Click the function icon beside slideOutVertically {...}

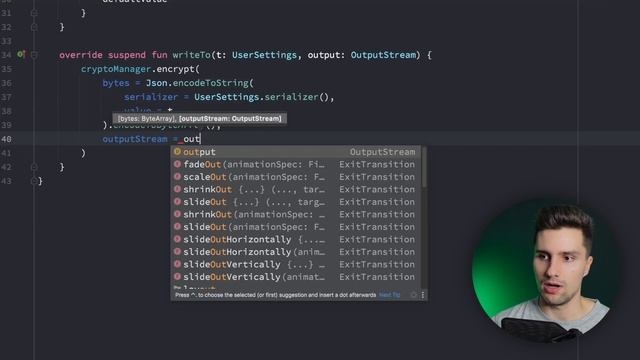click(177, 264)
